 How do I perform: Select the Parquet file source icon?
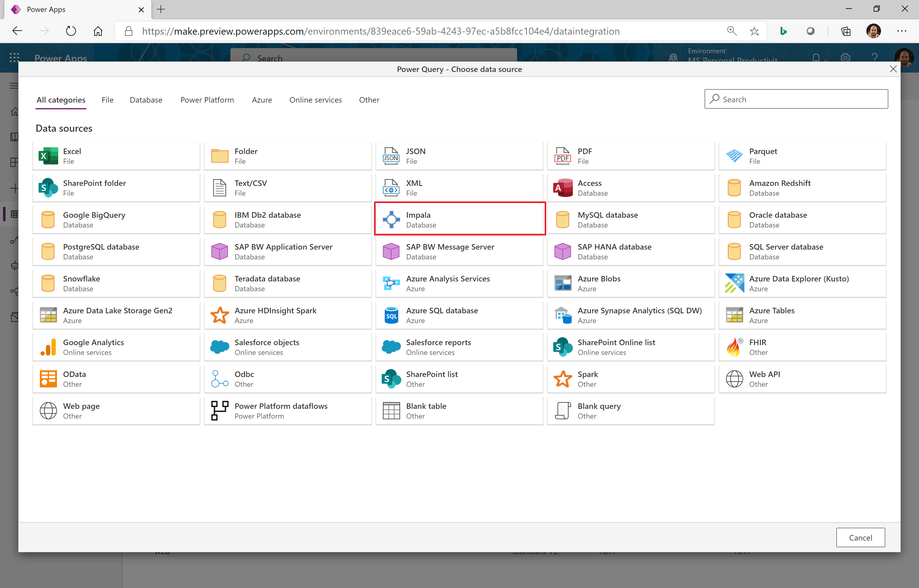click(x=734, y=156)
